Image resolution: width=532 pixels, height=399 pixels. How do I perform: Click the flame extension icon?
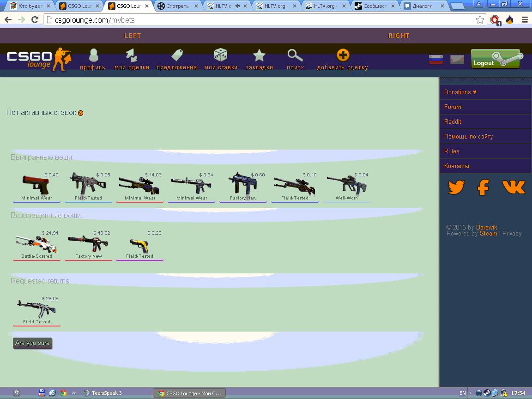coord(510,20)
